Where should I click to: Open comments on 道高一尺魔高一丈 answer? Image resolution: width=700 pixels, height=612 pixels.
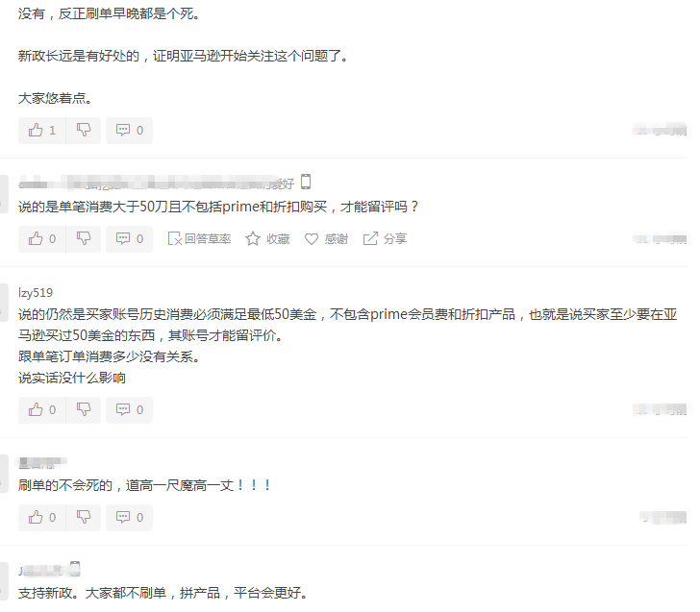coord(130,518)
